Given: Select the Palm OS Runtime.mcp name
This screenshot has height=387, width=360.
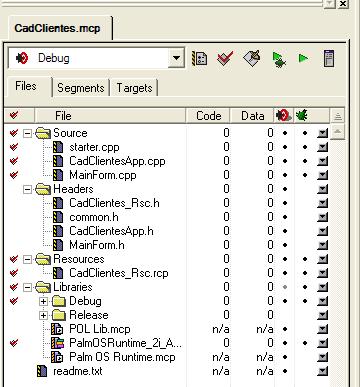Looking at the screenshot, I should click(x=122, y=357).
